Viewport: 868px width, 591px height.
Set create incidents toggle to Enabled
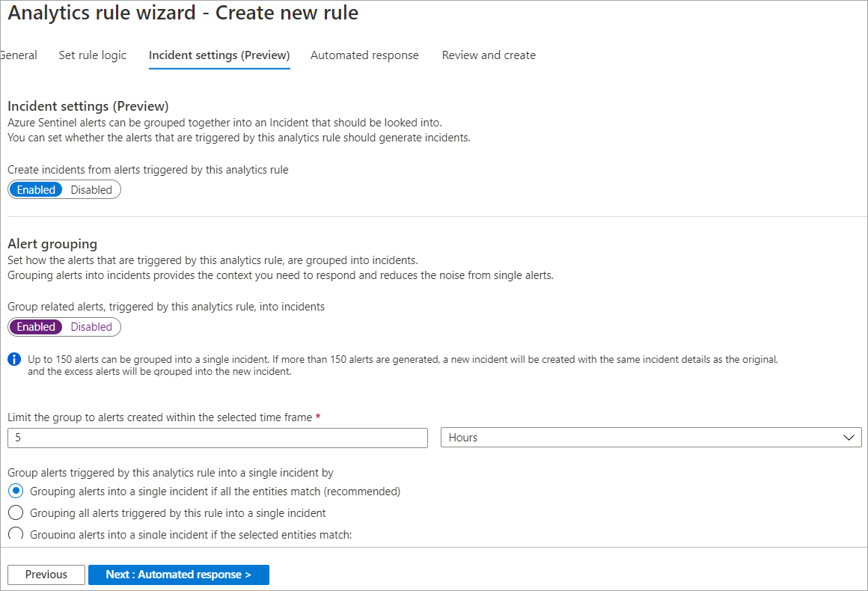point(36,190)
